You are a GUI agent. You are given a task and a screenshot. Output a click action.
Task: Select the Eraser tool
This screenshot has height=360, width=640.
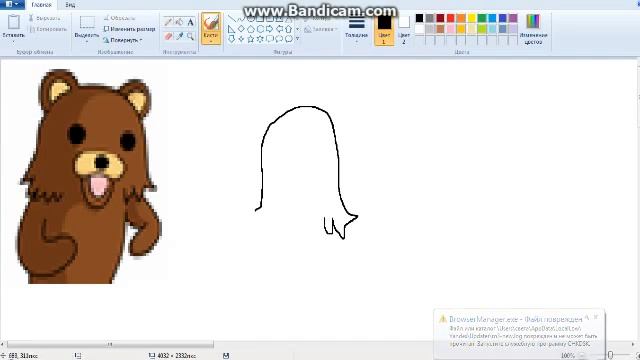(168, 36)
